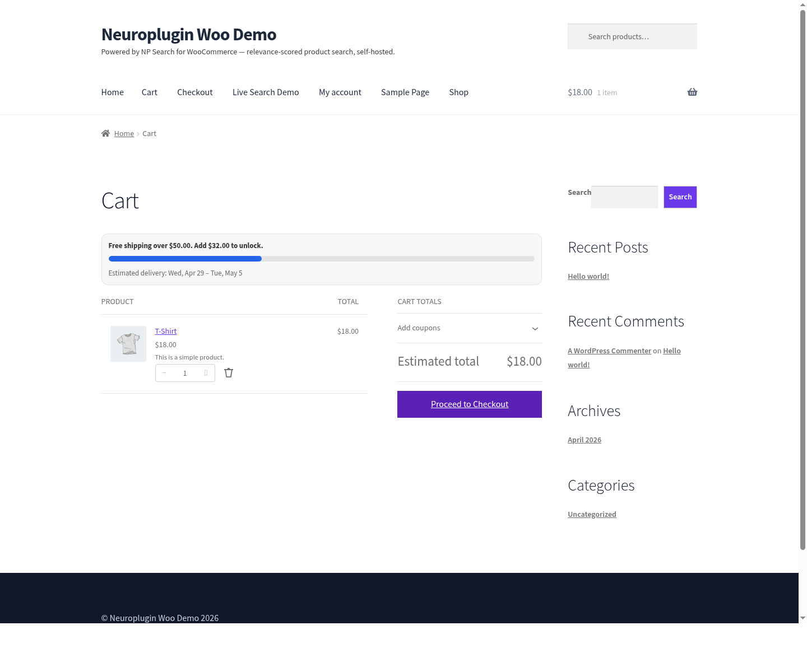The height and width of the screenshot is (672, 807).
Task: Go to Home in navigation menu
Action: pyautogui.click(x=113, y=92)
